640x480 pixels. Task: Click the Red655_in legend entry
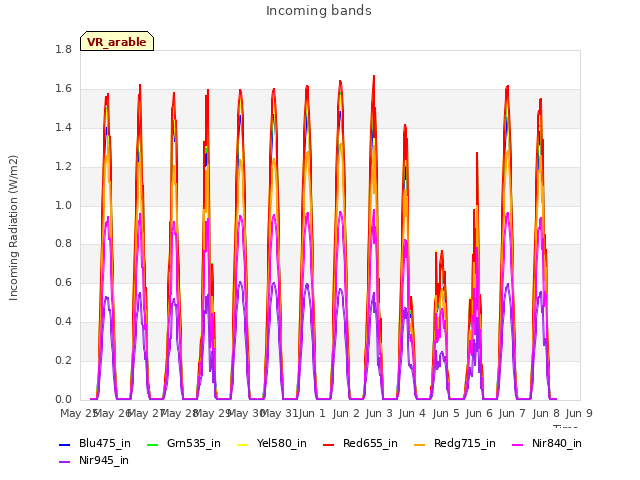360,444
